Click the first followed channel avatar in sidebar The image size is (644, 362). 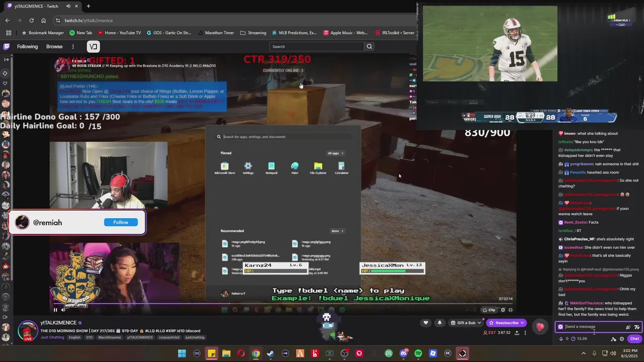pyautogui.click(x=6, y=94)
